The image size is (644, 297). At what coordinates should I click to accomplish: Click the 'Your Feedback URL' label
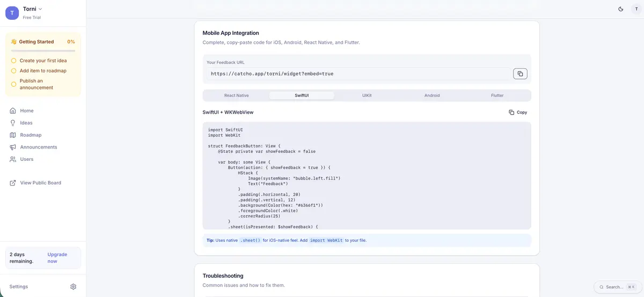[225, 62]
